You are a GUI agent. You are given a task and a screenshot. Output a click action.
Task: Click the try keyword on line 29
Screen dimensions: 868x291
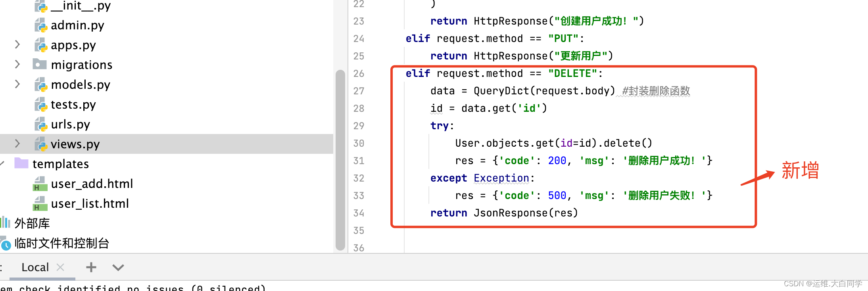pos(440,126)
